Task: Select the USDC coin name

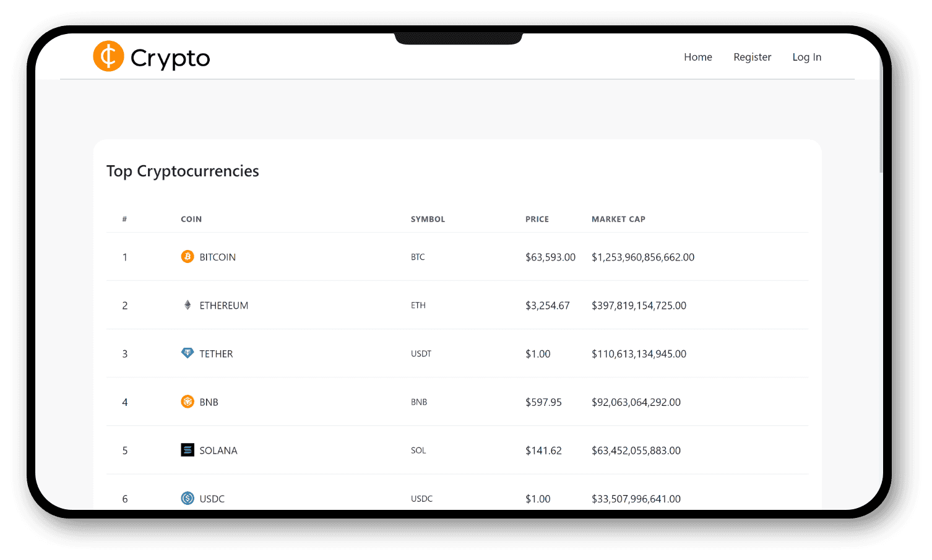Action: tap(212, 499)
